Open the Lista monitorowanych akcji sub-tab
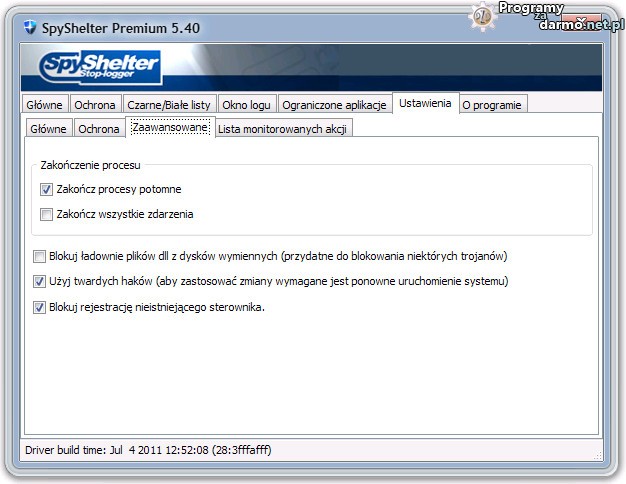This screenshot has height=484, width=626. 283,129
